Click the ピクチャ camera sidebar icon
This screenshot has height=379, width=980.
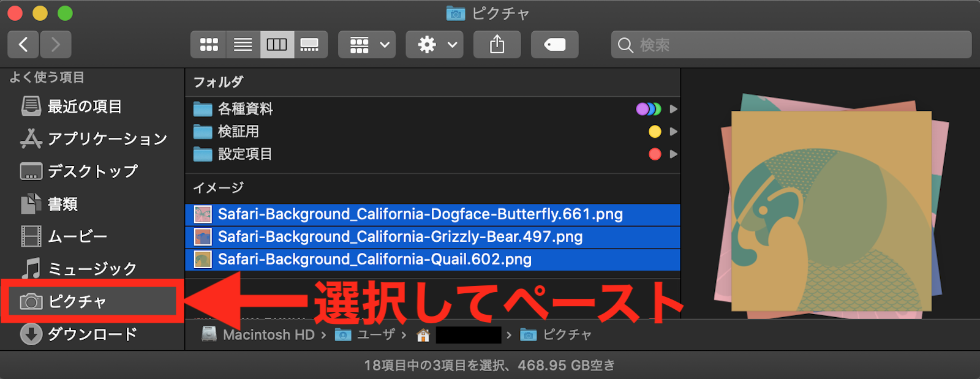(31, 301)
